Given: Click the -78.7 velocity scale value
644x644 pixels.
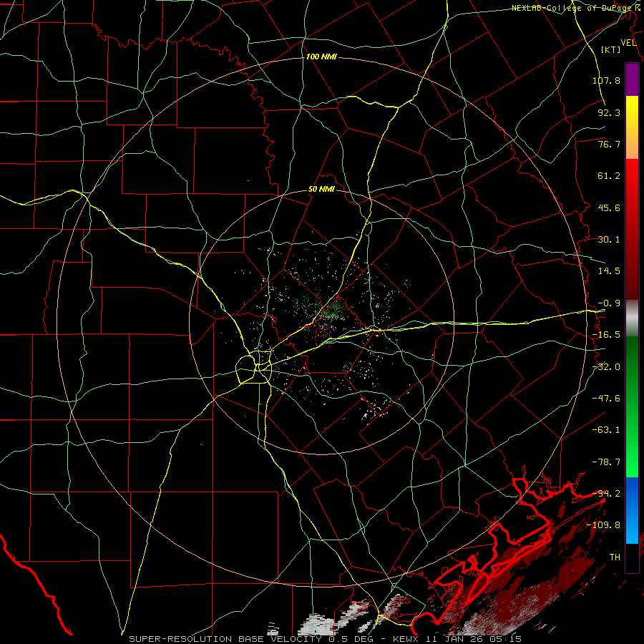Looking at the screenshot, I should tap(606, 462).
